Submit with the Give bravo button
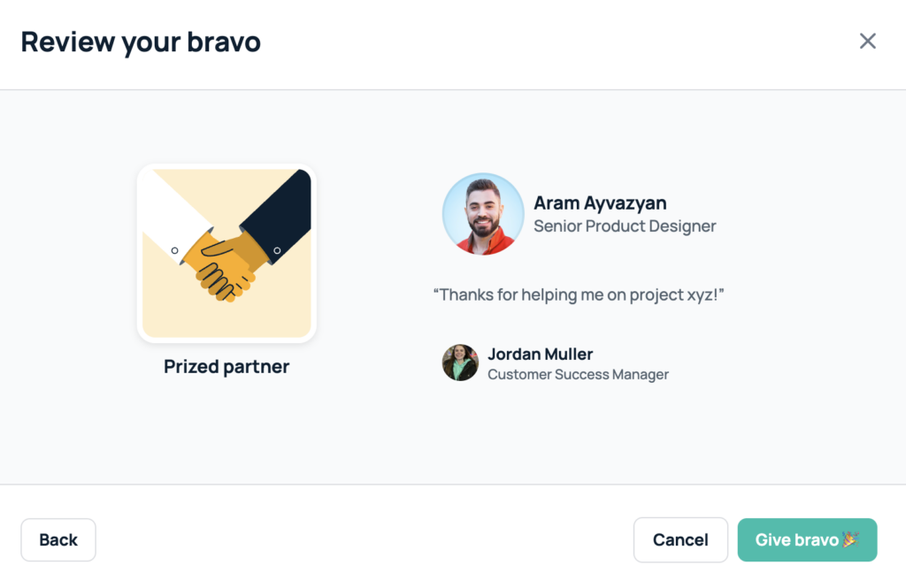This screenshot has height=588, width=906. click(x=807, y=539)
